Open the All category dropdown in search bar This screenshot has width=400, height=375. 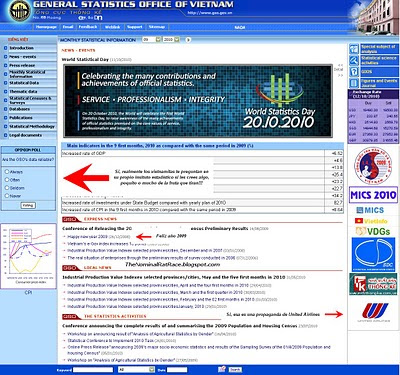tap(136, 369)
